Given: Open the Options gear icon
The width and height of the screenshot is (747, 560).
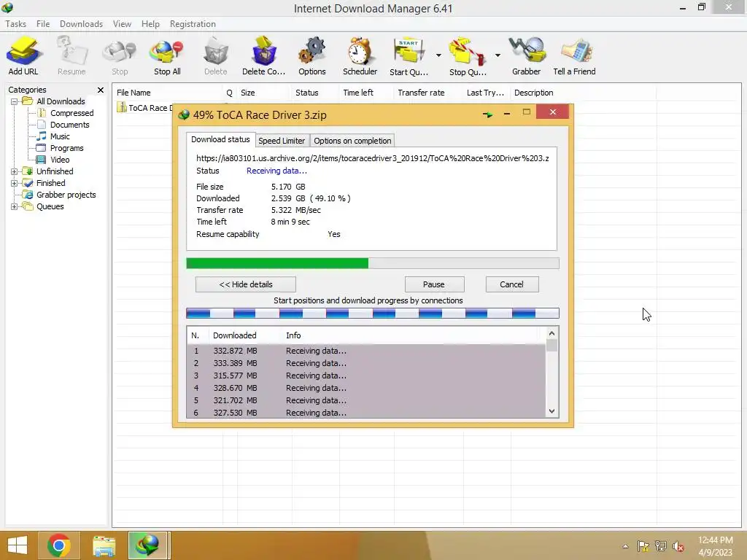Looking at the screenshot, I should click(x=312, y=55).
